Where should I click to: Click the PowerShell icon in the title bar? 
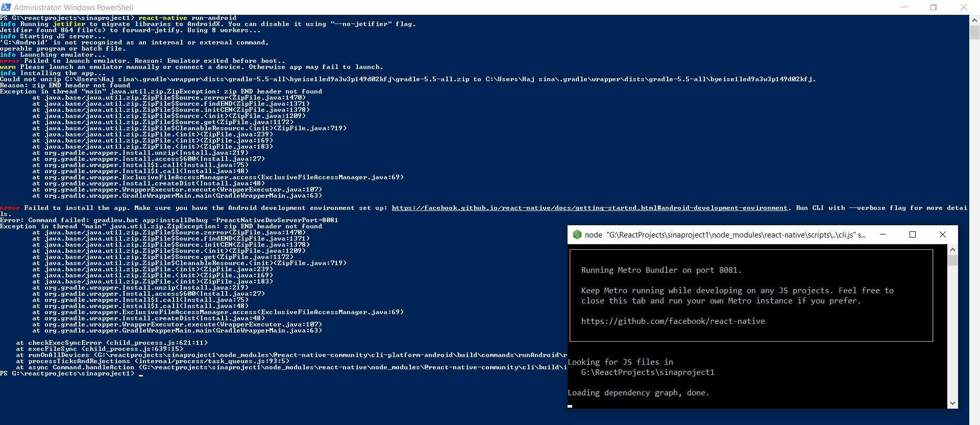coord(6,7)
